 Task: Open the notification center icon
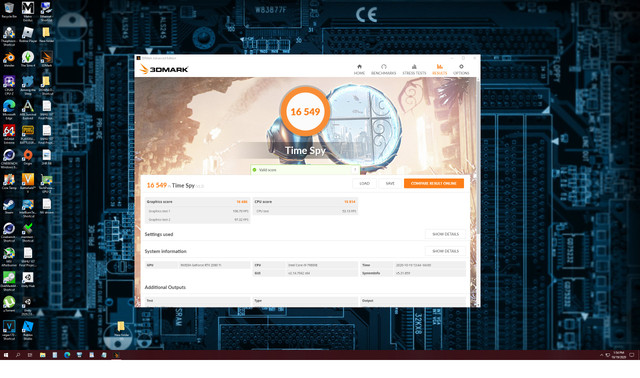click(x=632, y=355)
